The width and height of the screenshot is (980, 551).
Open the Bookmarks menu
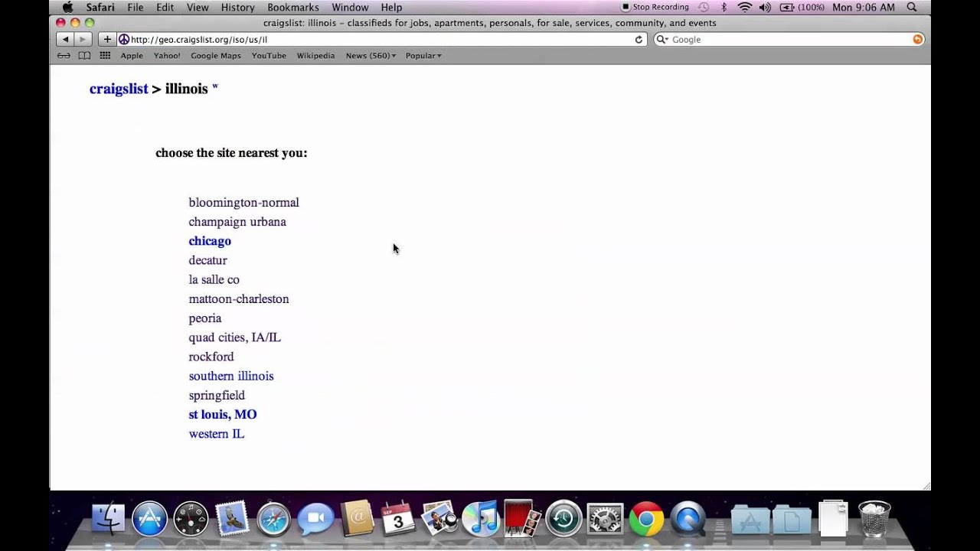[293, 7]
